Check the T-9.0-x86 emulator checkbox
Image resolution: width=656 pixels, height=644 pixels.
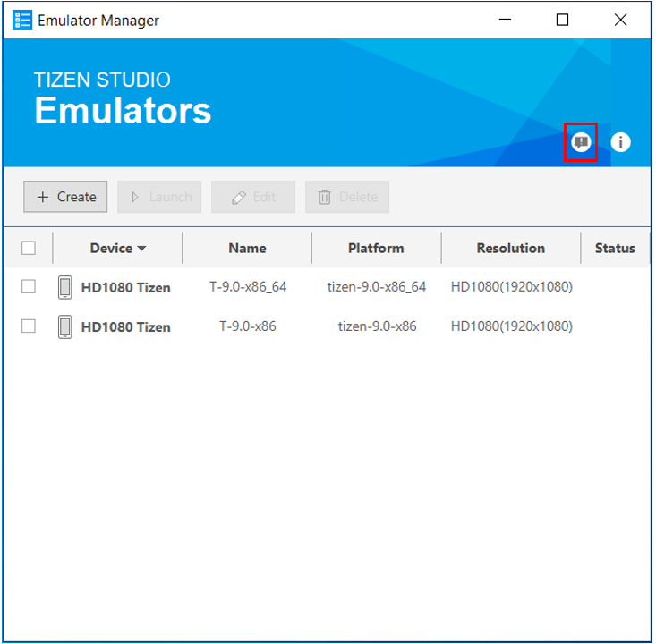(x=29, y=326)
